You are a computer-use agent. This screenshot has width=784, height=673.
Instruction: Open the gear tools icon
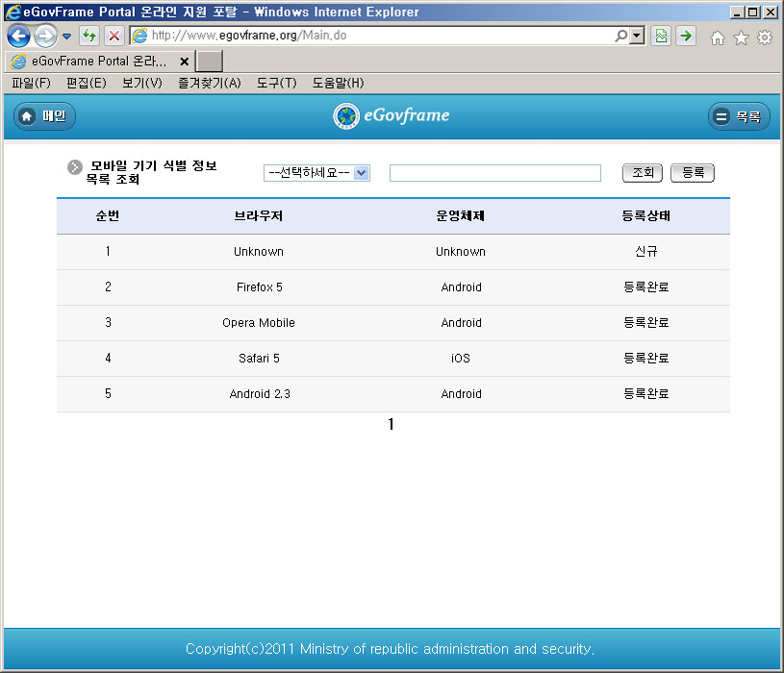[x=765, y=37]
